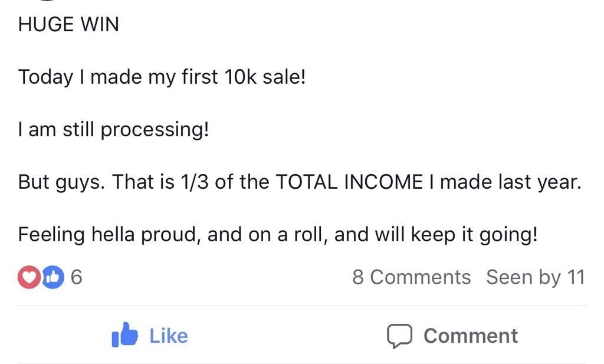The width and height of the screenshot is (604, 364).
Task: Click the HUGE WIN heading text
Action: [x=68, y=25]
